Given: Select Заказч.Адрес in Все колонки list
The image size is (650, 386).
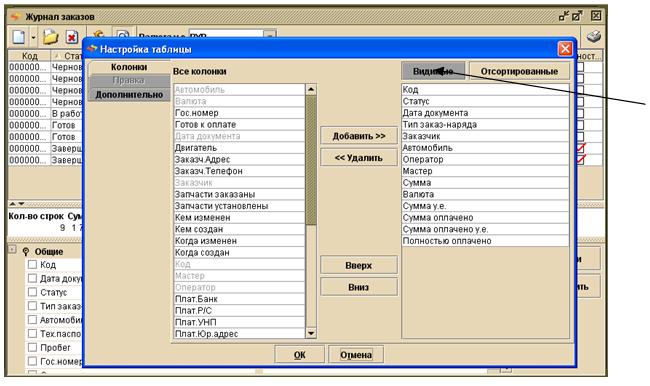Looking at the screenshot, I should click(240, 159).
